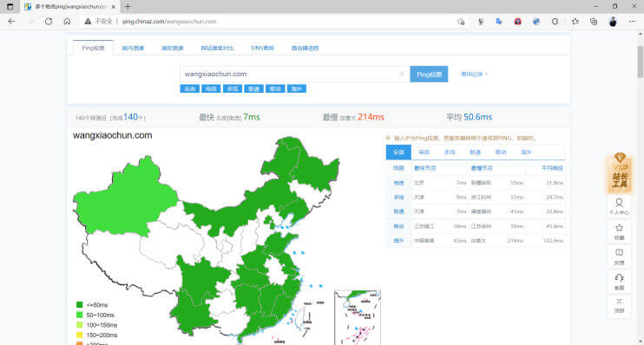This screenshot has height=345, width=644.
Task: Go back to the previous page
Action: 11,22
